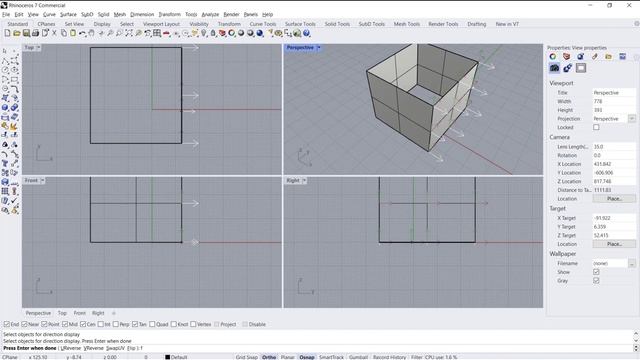Open the Top viewport title dropdown arrow
640x360 pixels.
tap(38, 47)
